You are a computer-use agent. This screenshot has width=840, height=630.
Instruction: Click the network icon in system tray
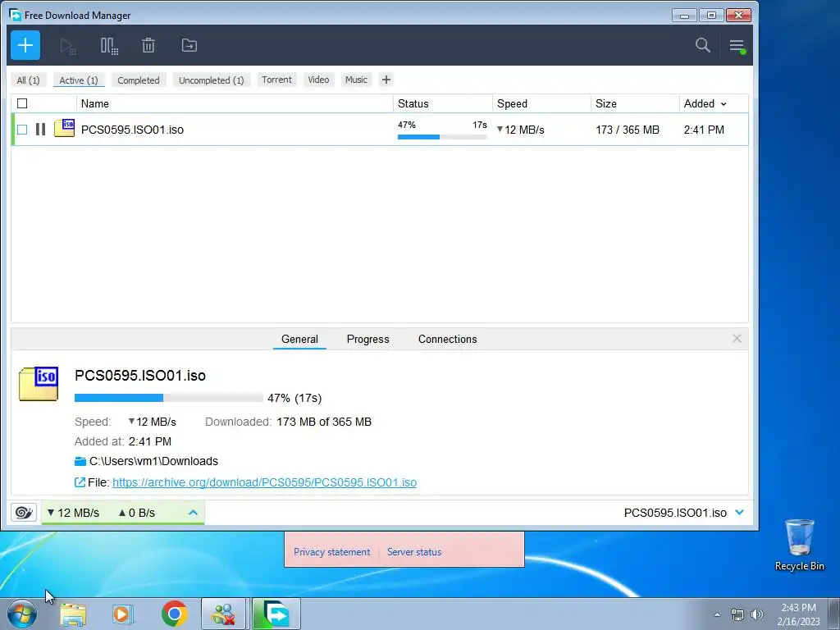[x=737, y=614]
